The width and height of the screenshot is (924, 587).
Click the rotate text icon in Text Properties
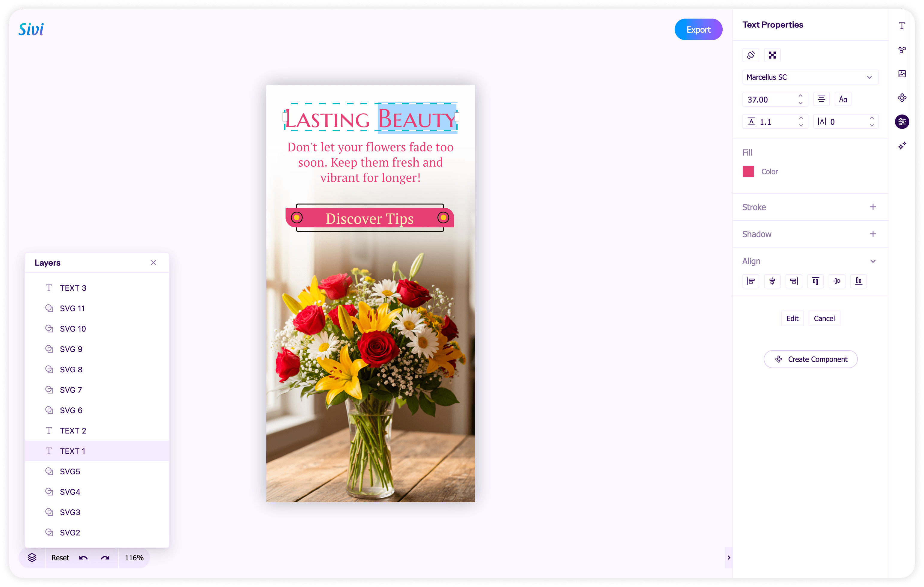[x=751, y=55]
